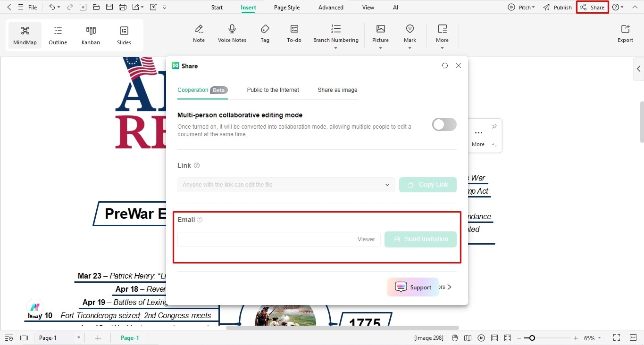The image size is (644, 345).
Task: Click the Support button
Action: (x=413, y=287)
